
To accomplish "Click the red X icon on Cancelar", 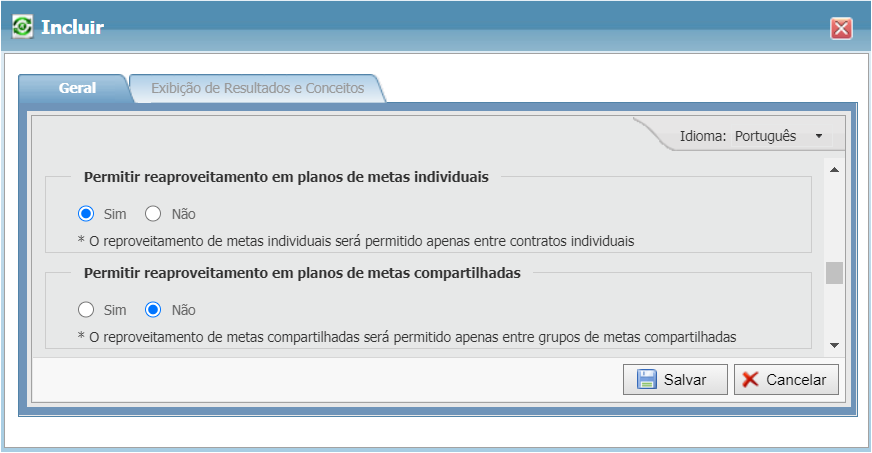I will click(751, 380).
